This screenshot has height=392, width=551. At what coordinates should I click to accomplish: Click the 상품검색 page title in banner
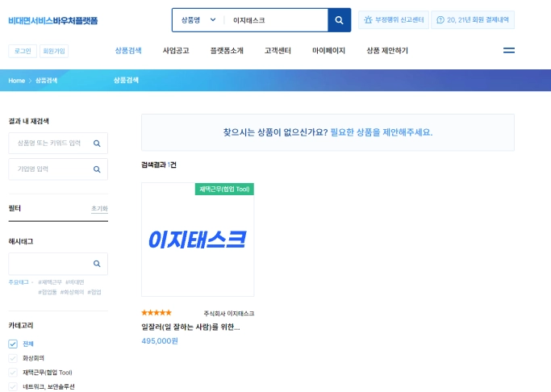[x=126, y=80]
